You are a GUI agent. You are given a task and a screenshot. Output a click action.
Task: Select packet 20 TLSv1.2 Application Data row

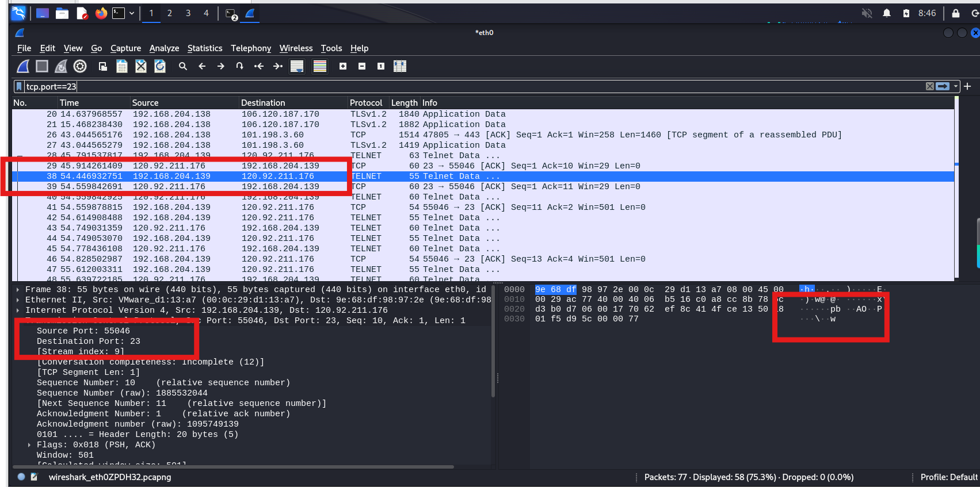(483, 114)
